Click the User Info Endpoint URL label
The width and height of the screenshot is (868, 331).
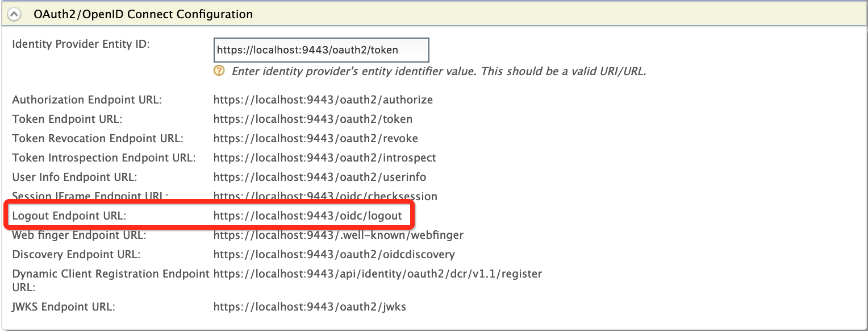[x=74, y=177]
